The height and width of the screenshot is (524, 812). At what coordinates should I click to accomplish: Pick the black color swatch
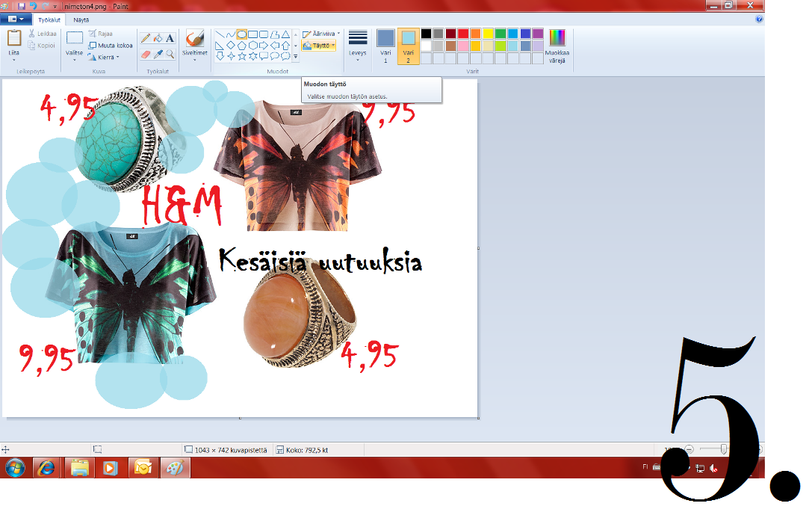427,34
